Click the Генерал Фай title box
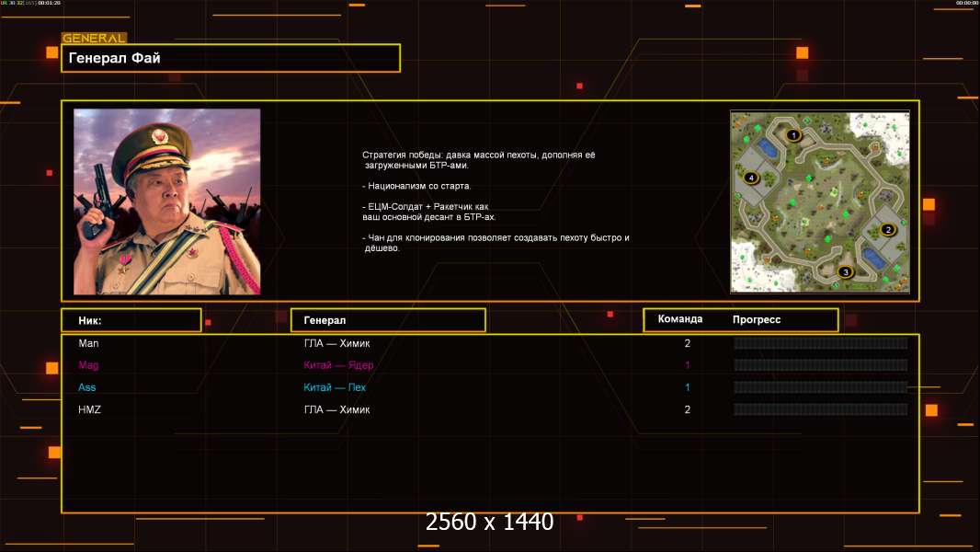Image resolution: width=980 pixels, height=552 pixels. click(231, 58)
